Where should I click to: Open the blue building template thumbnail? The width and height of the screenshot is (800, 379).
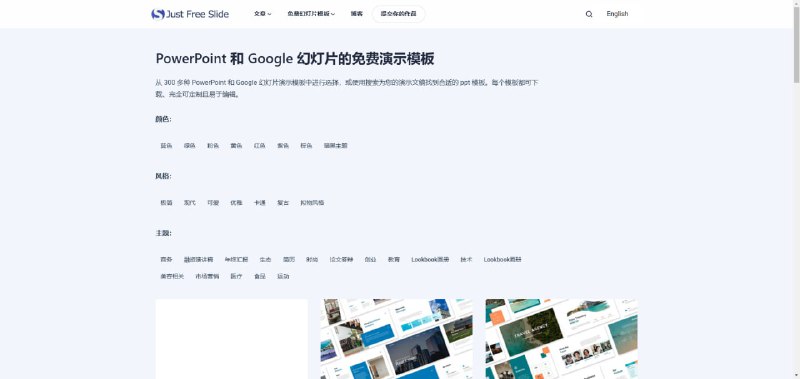[396, 339]
